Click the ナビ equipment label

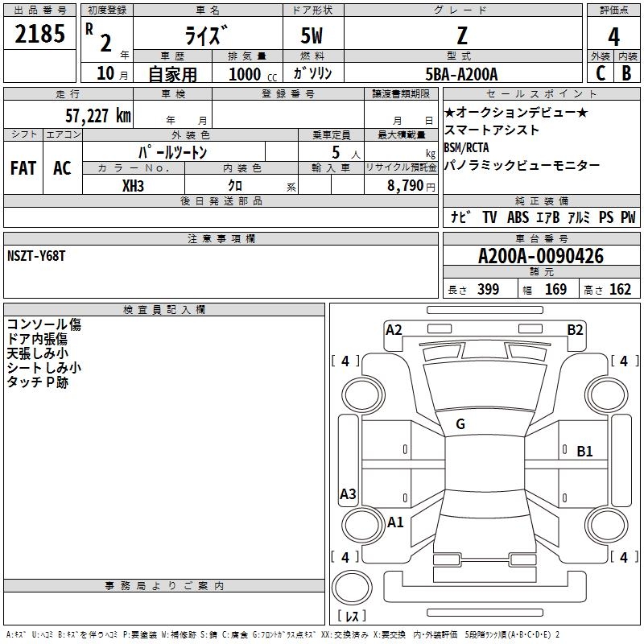pyautogui.click(x=460, y=217)
